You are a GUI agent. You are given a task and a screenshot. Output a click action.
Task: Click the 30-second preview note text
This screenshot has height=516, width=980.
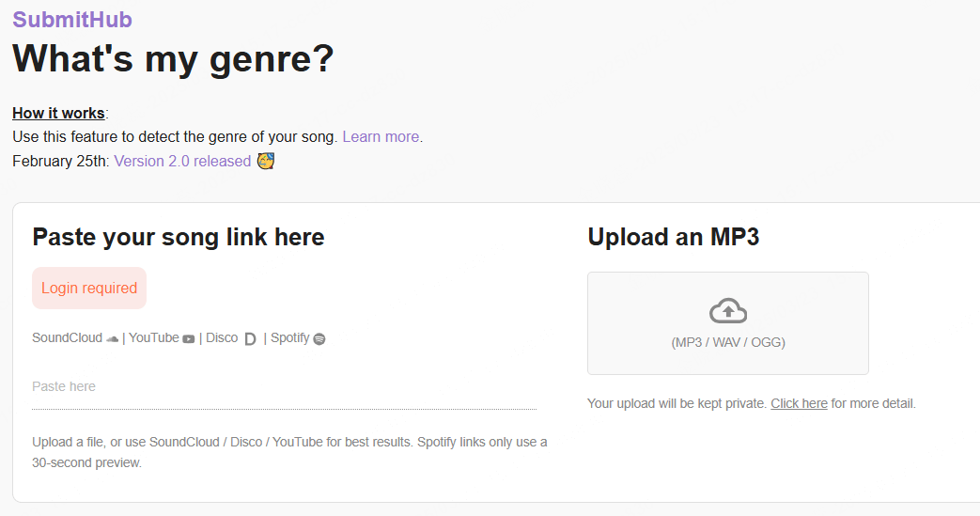(289, 452)
